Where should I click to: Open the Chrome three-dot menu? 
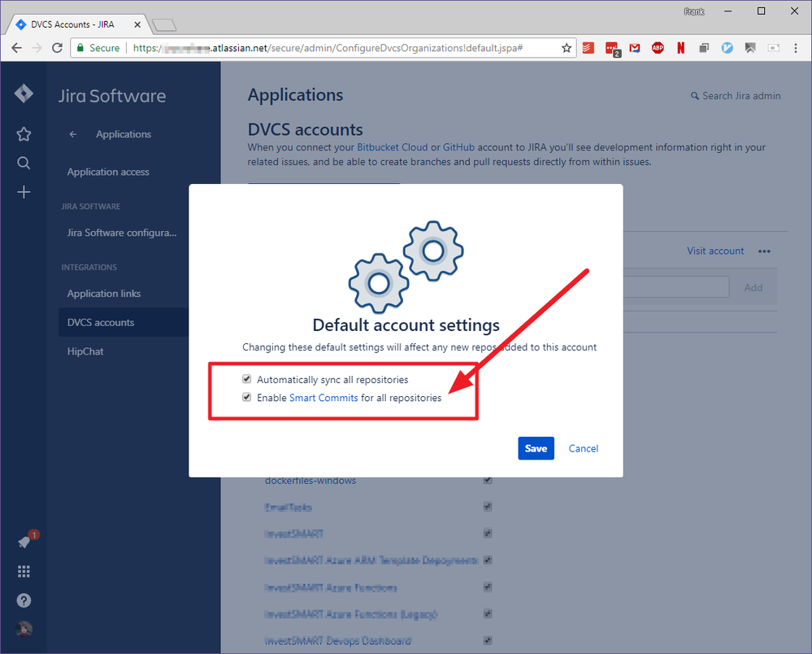tap(796, 48)
